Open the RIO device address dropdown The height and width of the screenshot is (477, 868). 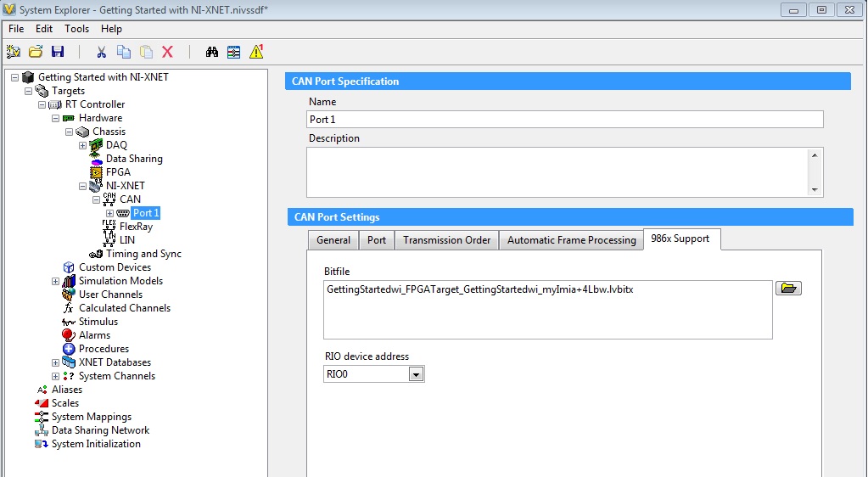click(x=416, y=374)
